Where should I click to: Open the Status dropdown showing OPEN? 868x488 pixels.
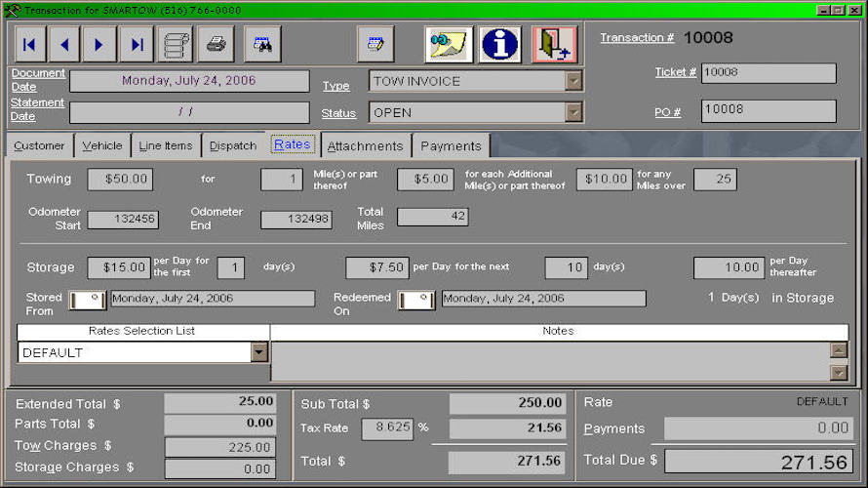[x=573, y=112]
